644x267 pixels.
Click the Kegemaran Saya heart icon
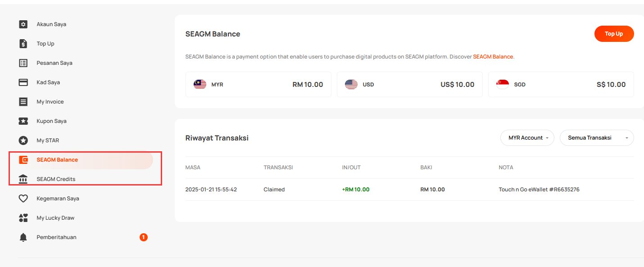[23, 199]
